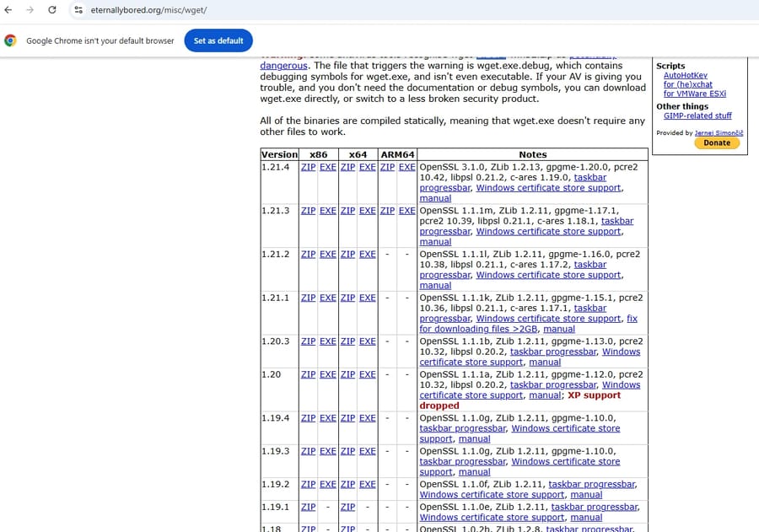Download wget 1.21.1 x86 ZIP

point(309,298)
